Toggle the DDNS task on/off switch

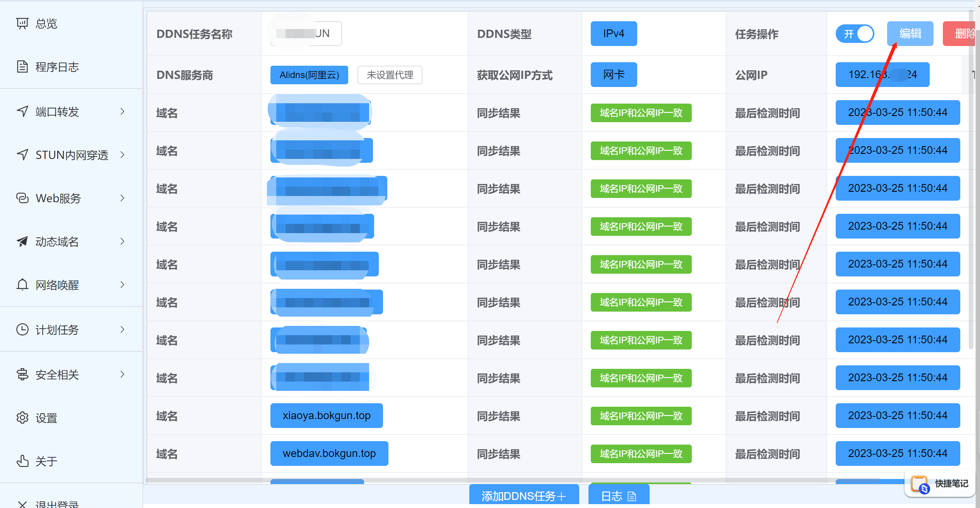point(855,34)
